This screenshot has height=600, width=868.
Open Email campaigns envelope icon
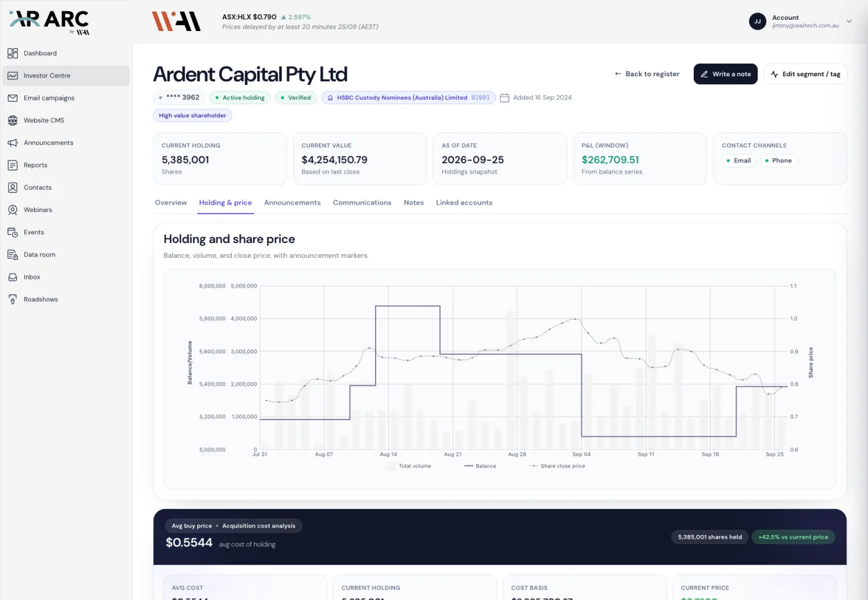[12, 98]
